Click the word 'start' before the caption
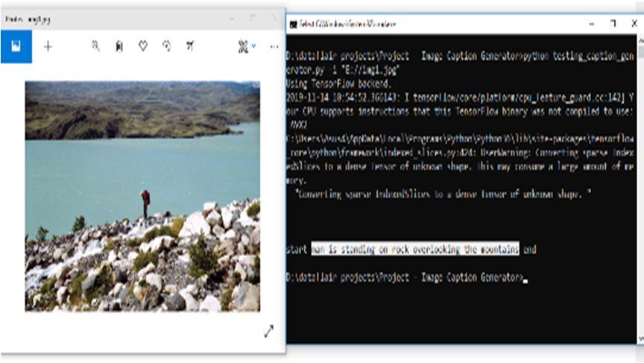 pos(297,249)
